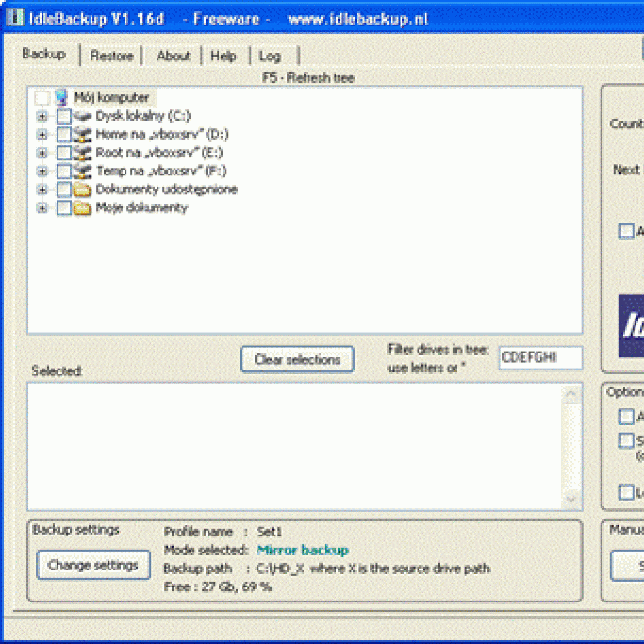
Task: Check the Dokumenty udostępnione checkbox
Action: [64, 189]
